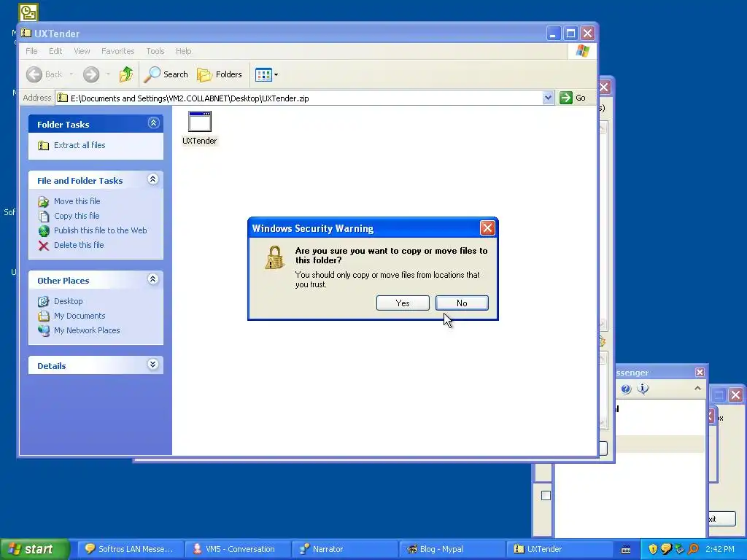Go to Desktop in Other Places

68,301
